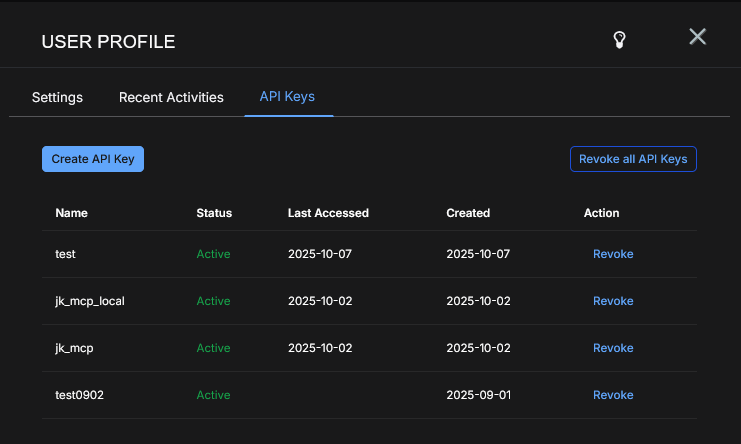Click the Created column header
The image size is (741, 444).
[468, 213]
